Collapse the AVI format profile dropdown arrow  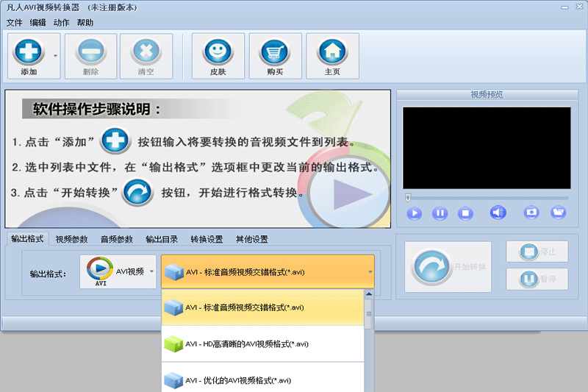click(x=370, y=272)
